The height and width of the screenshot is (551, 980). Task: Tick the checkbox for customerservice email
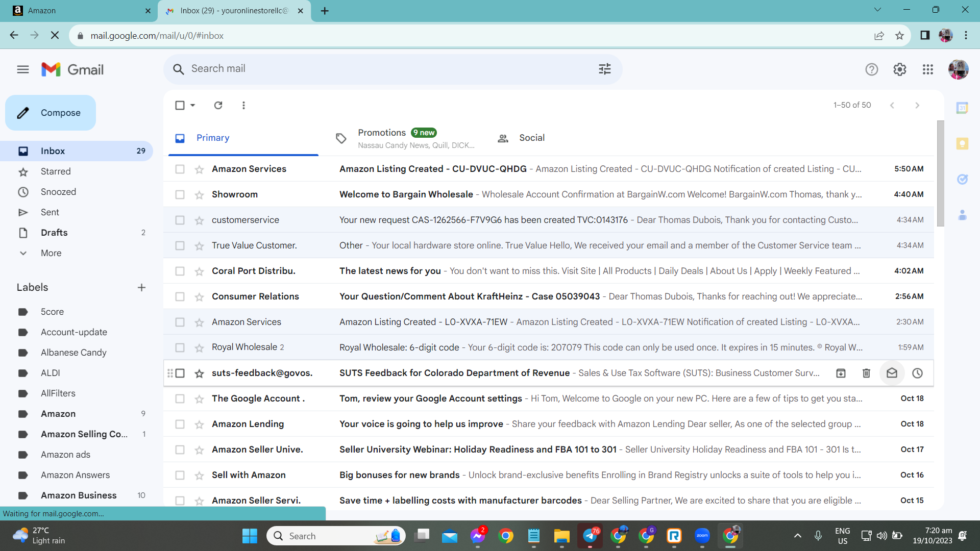[180, 220]
